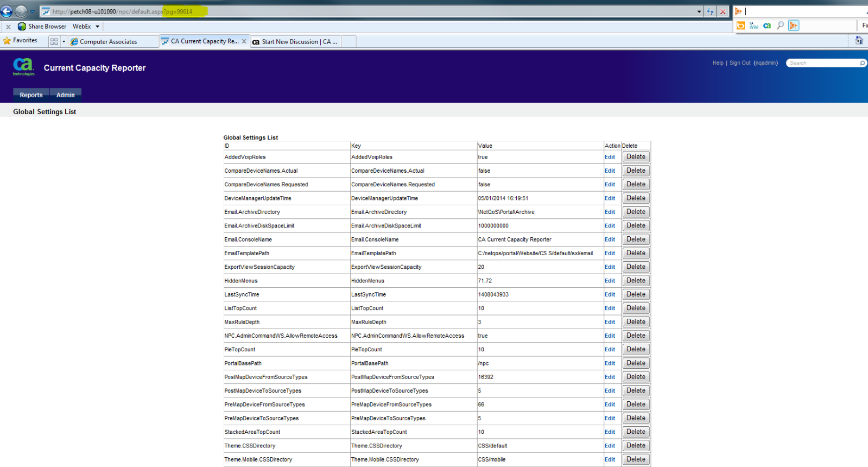The width and height of the screenshot is (868, 467).
Task: Close the WebEx toolbar with its X
Action: click(8, 27)
